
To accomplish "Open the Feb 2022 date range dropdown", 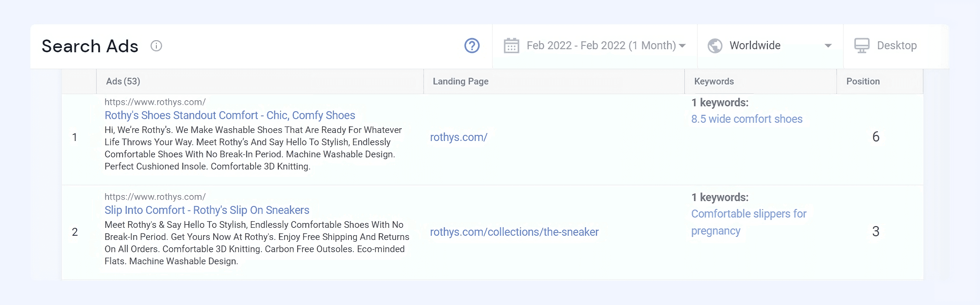I will pyautogui.click(x=595, y=46).
